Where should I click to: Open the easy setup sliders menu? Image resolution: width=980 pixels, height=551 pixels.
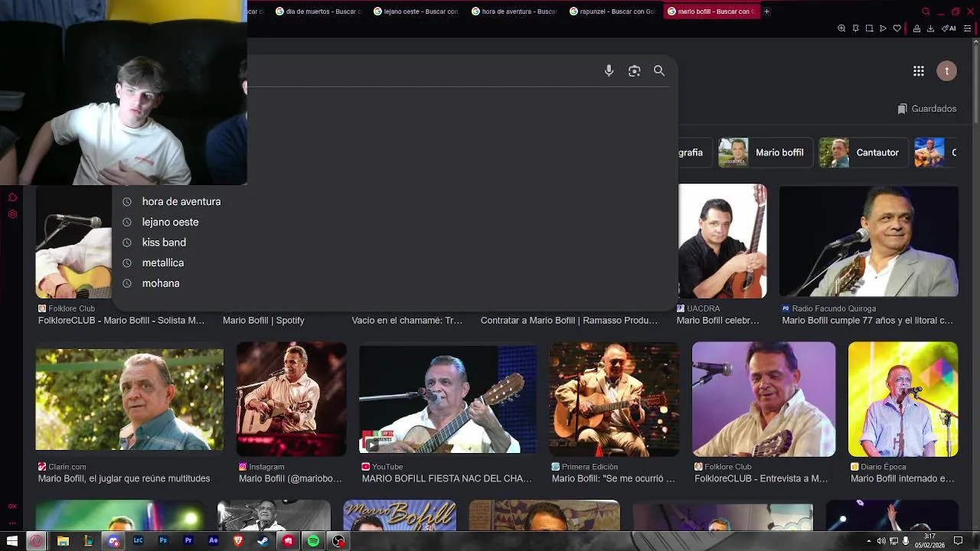pyautogui.click(x=968, y=28)
